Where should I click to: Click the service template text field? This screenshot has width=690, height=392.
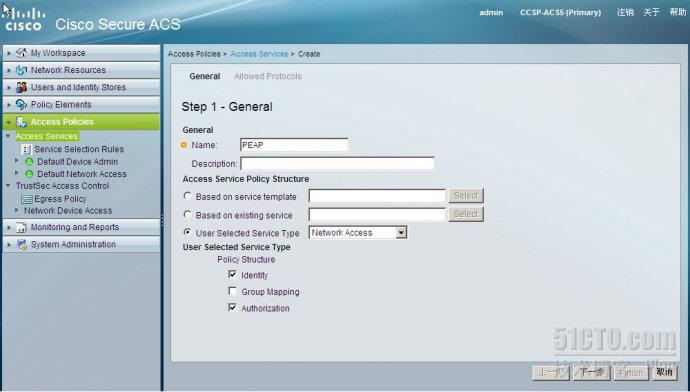(377, 195)
